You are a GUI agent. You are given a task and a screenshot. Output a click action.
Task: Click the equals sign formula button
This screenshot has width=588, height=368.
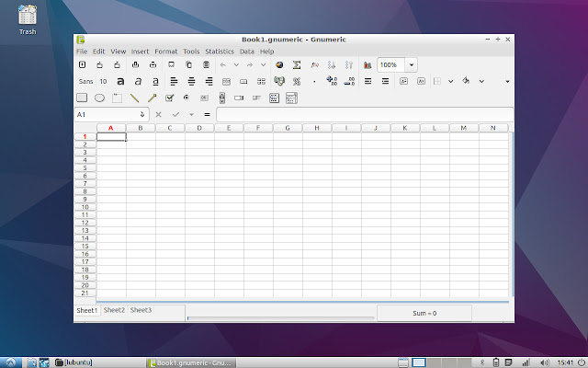coord(207,114)
